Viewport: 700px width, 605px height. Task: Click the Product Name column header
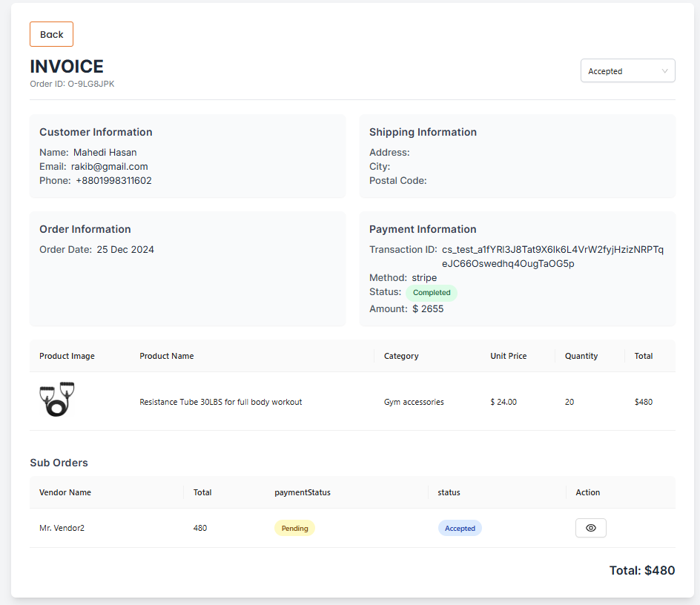coord(167,356)
